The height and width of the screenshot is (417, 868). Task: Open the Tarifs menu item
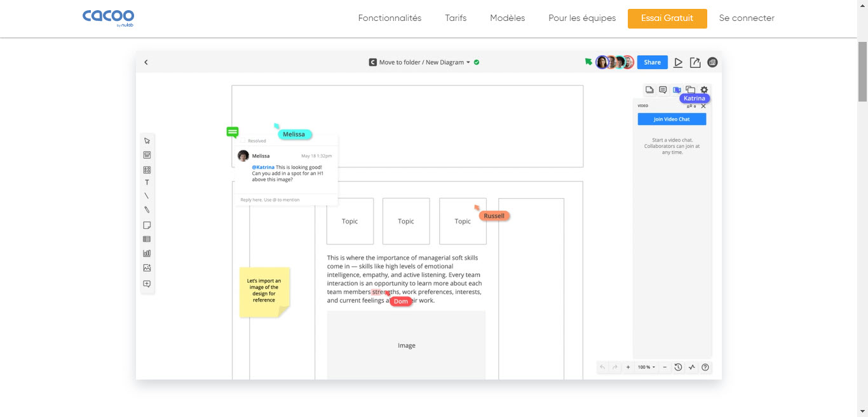(456, 18)
